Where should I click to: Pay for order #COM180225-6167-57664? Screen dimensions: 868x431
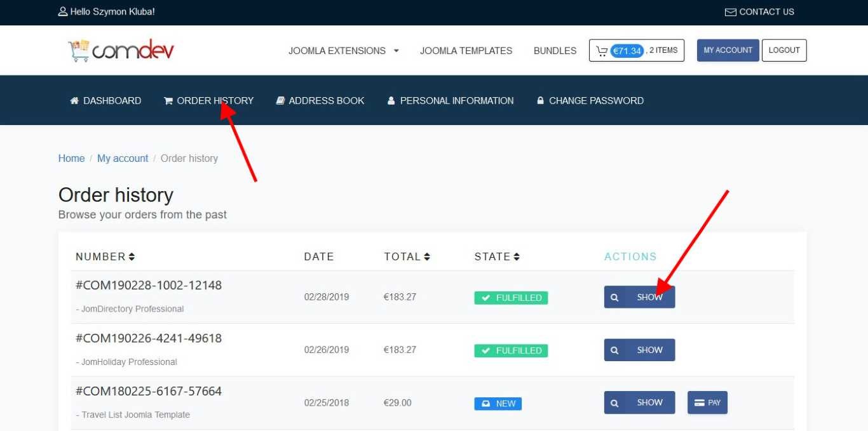707,402
